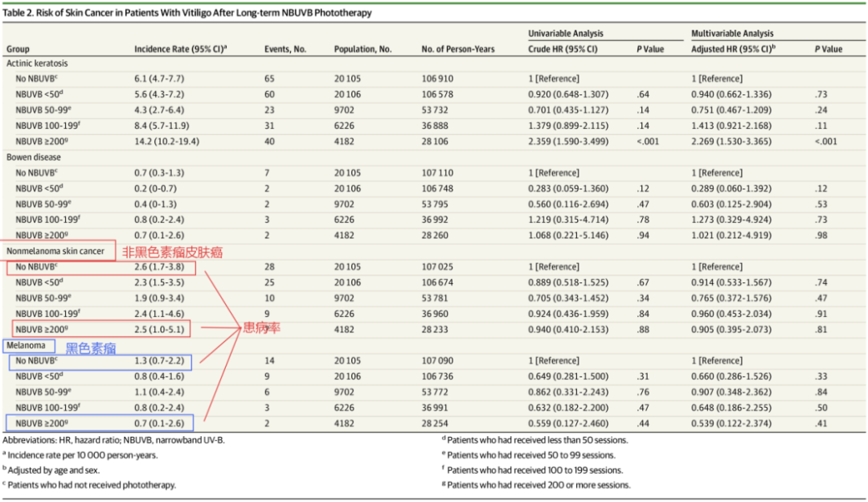868x502 pixels.
Task: Click the red-boxed value 2.6 (1.7-3.8)
Action: [x=158, y=266]
